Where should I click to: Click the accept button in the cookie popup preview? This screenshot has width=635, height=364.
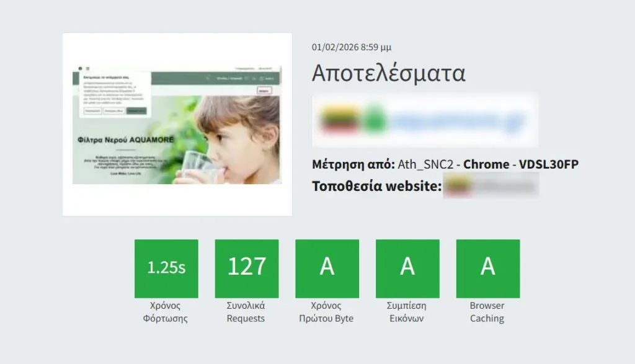137,110
